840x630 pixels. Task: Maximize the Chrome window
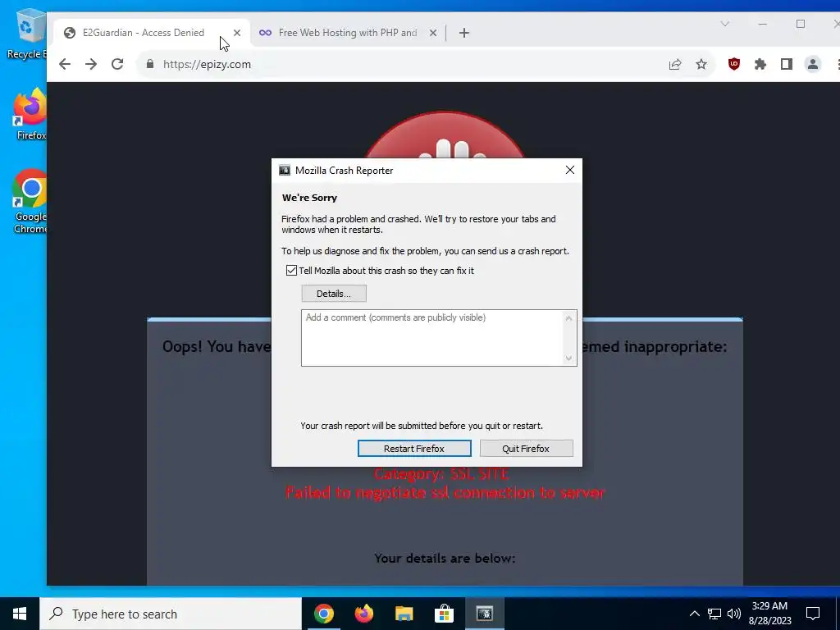tap(801, 24)
